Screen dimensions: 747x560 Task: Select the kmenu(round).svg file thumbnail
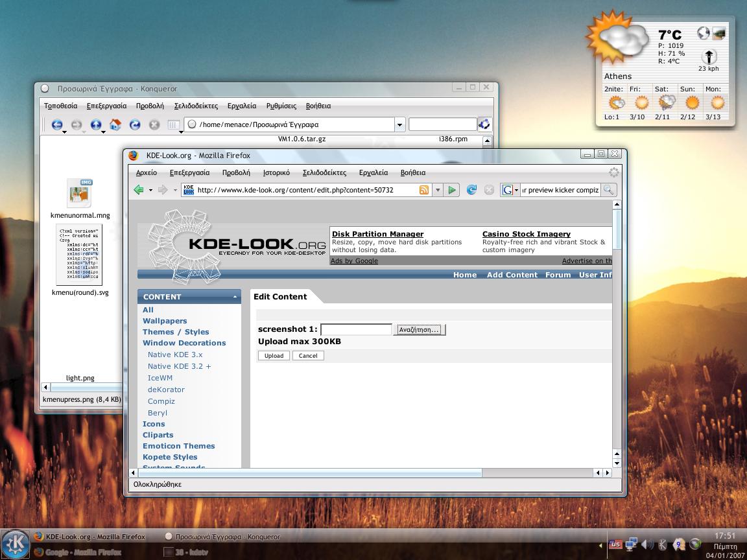79,255
